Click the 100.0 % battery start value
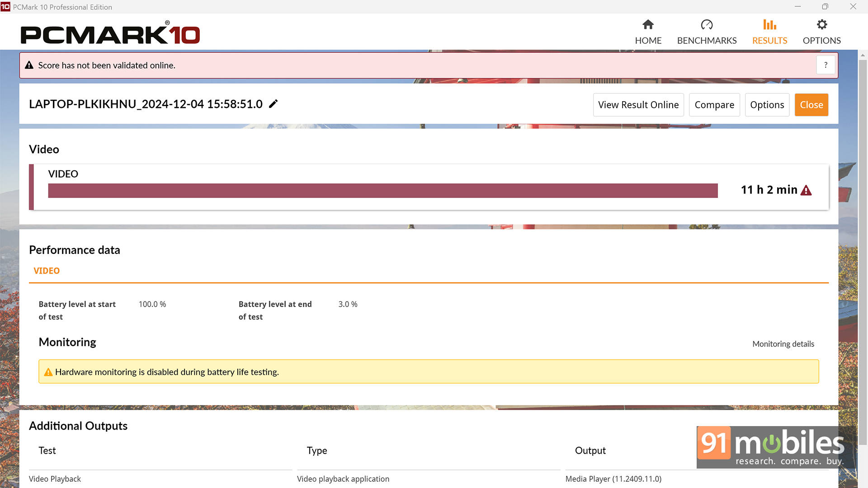 coord(152,304)
